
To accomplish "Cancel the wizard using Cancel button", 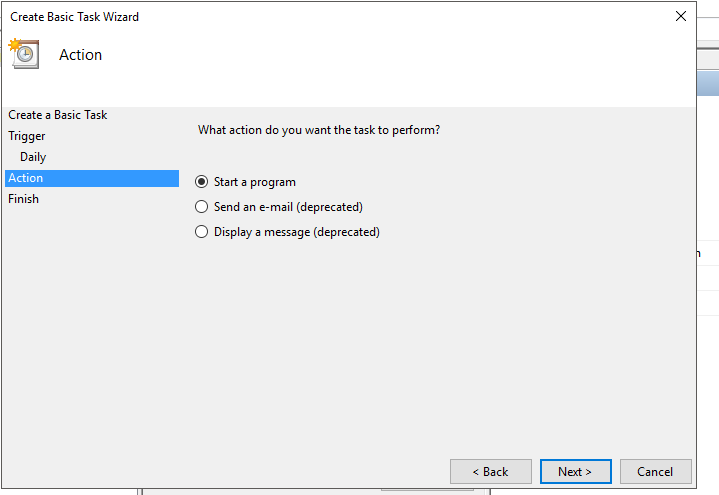I will pyautogui.click(x=656, y=471).
